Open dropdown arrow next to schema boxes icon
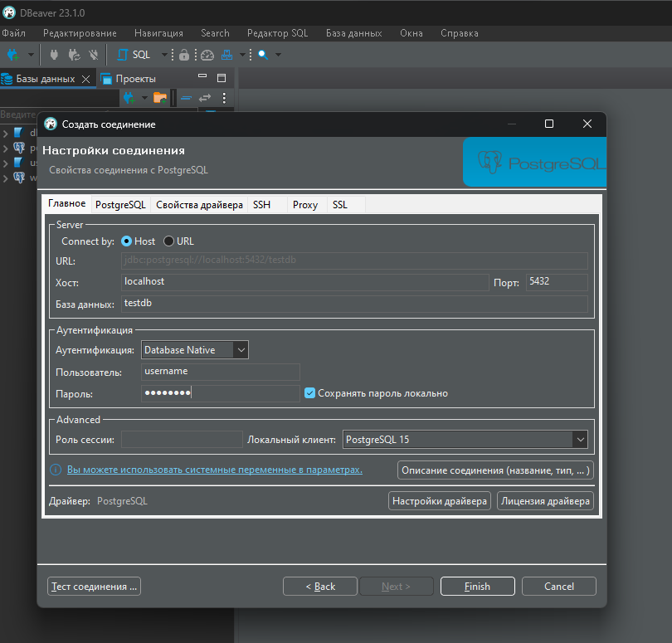 242,55
